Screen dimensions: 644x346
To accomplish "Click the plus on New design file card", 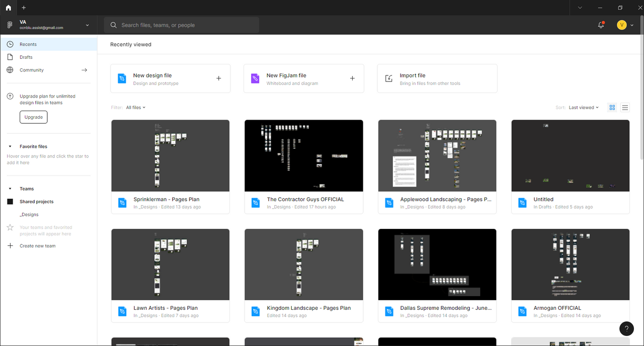I will point(219,78).
